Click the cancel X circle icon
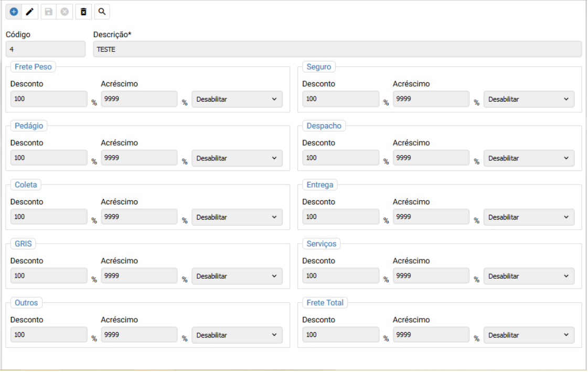The width and height of the screenshot is (588, 372). (x=63, y=11)
